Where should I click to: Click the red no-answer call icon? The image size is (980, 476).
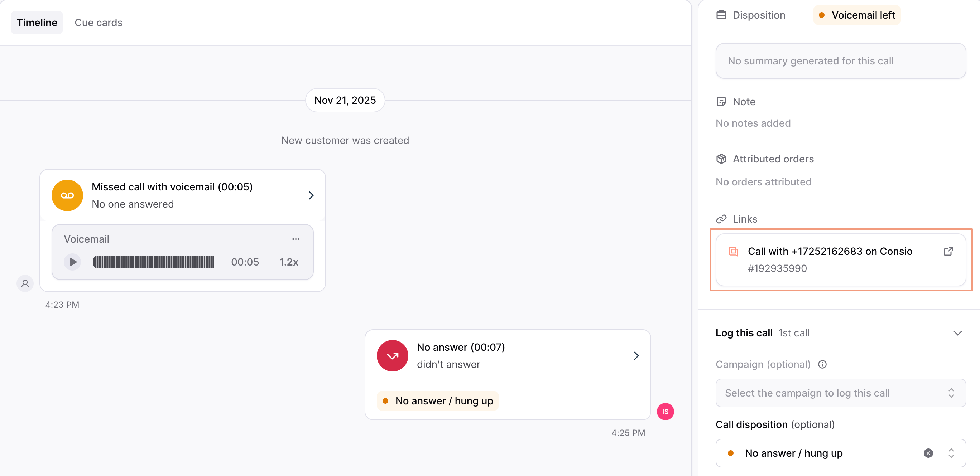(x=392, y=356)
